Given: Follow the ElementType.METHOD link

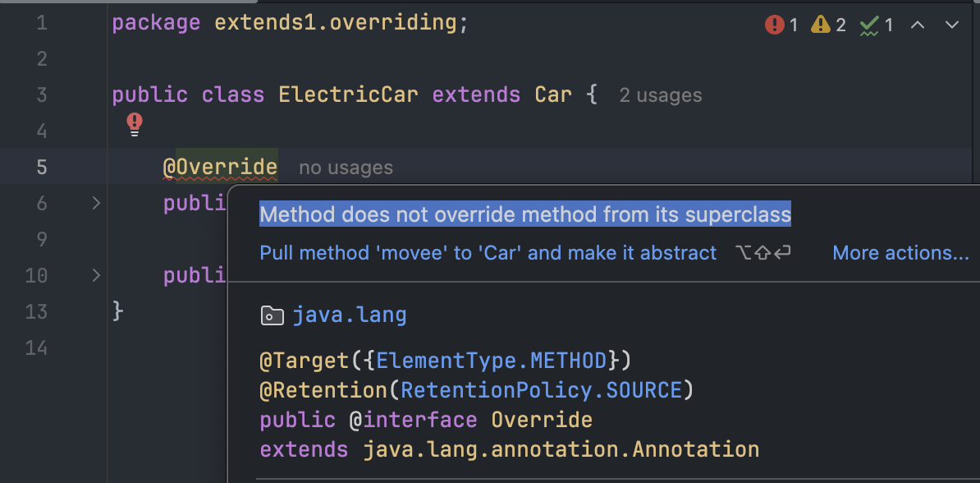Looking at the screenshot, I should coord(492,361).
